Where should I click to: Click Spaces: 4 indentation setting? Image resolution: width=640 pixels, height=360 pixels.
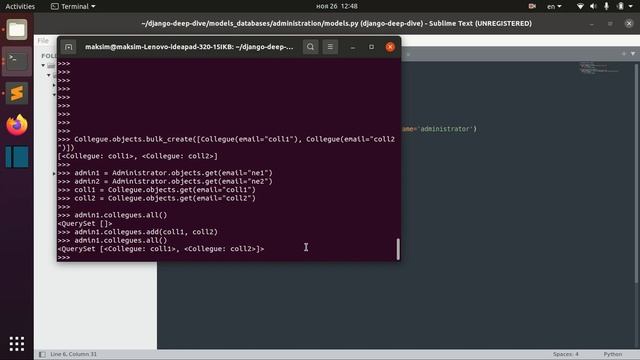tap(566, 354)
